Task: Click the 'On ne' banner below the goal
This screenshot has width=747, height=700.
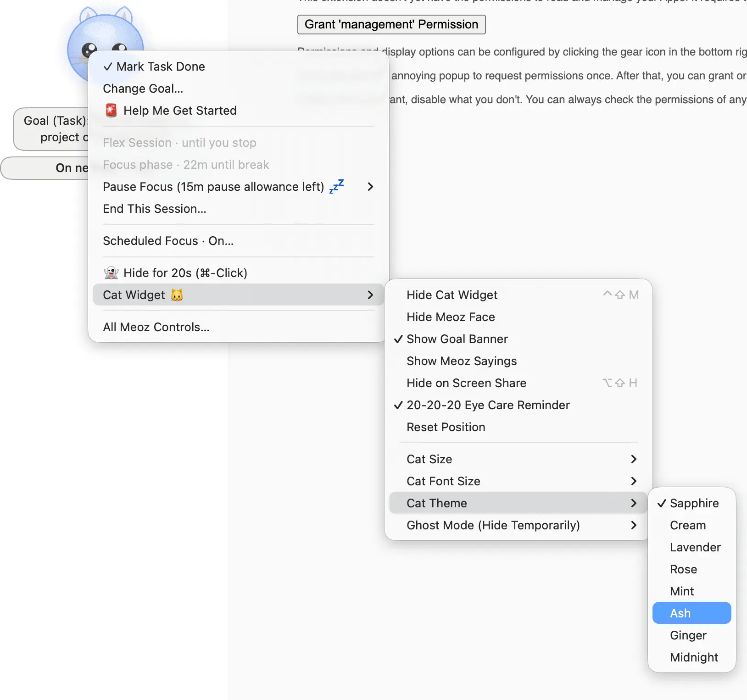Action: tap(45, 168)
